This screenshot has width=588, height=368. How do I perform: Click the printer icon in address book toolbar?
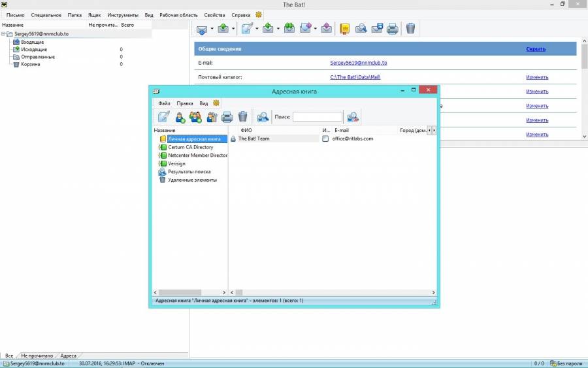point(227,117)
